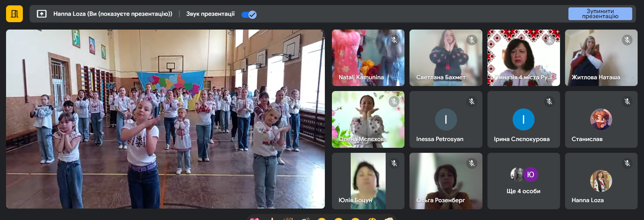Select the Гімназія 4 міста video tile
644x220 pixels.
point(523,58)
